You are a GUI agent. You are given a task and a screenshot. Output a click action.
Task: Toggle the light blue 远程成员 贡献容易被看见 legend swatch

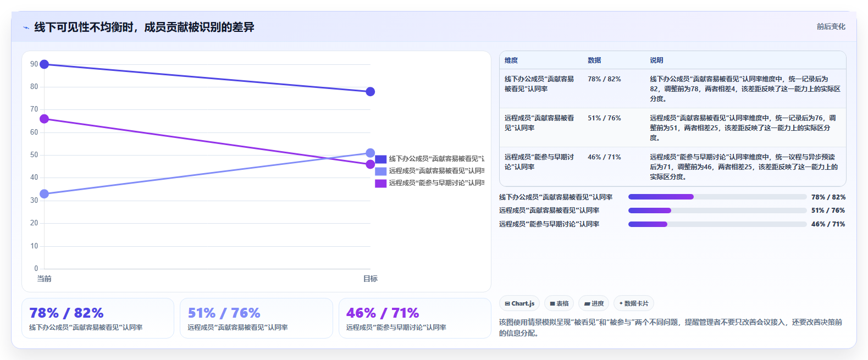coord(381,171)
